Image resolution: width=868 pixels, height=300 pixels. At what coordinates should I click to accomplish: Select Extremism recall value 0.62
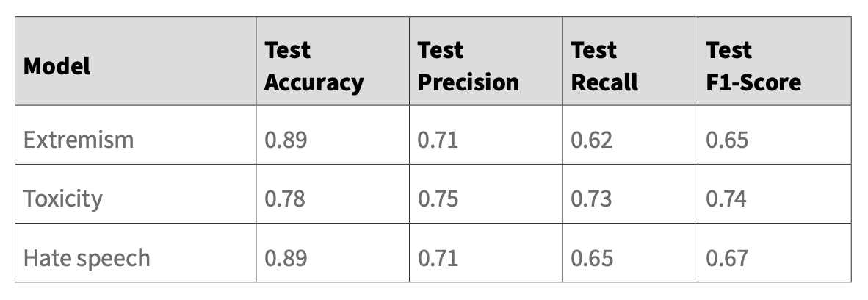click(592, 140)
